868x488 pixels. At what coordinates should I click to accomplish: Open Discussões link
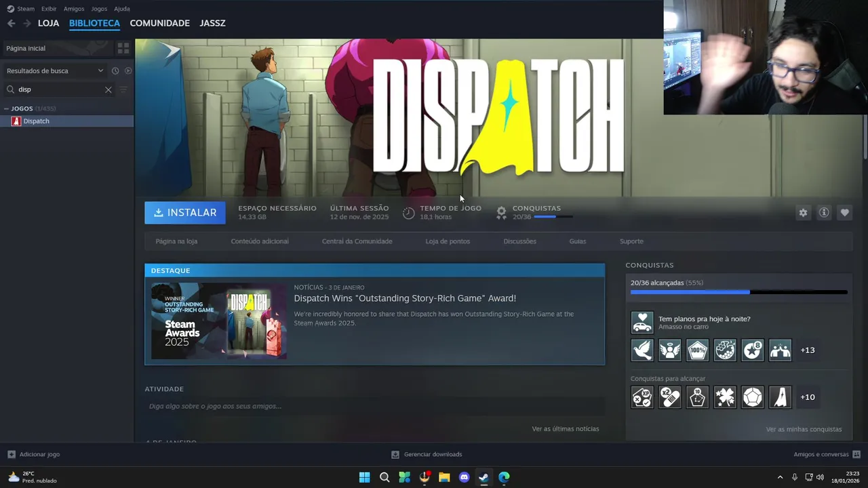pos(519,241)
